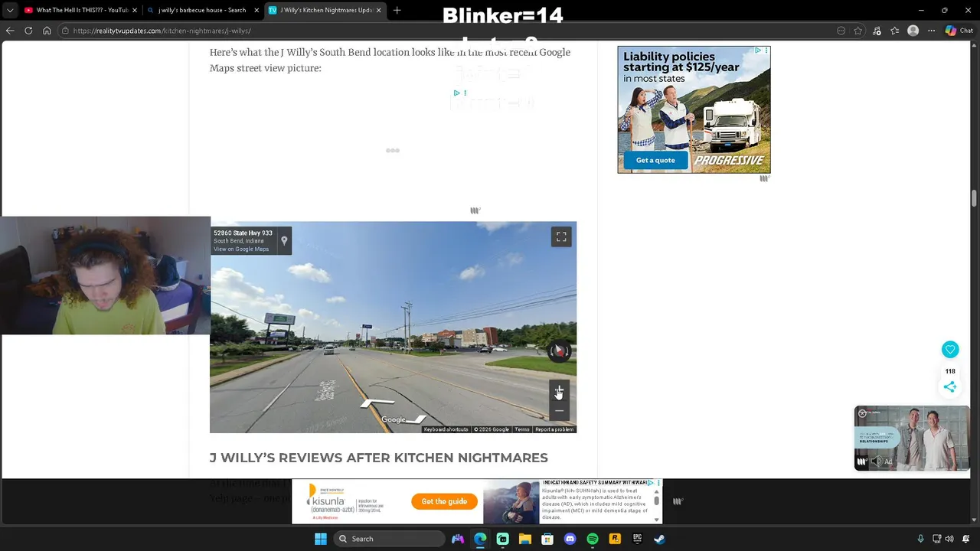Close the J Willy's Kitchen Nightmares tab

378,10
